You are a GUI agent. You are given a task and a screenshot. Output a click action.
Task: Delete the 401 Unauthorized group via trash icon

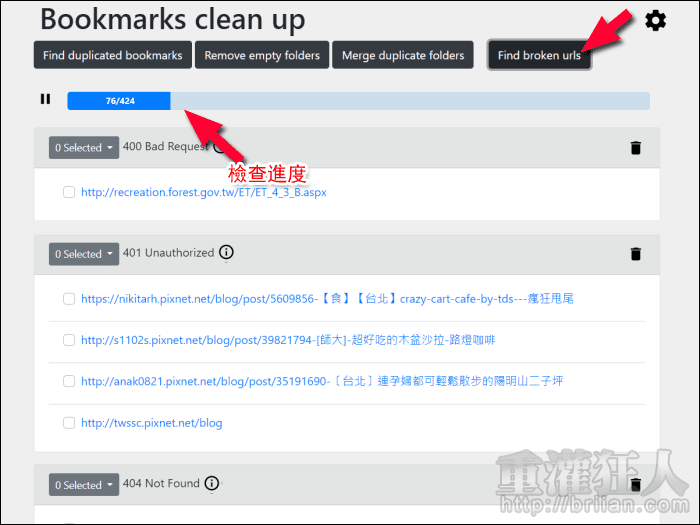[636, 254]
